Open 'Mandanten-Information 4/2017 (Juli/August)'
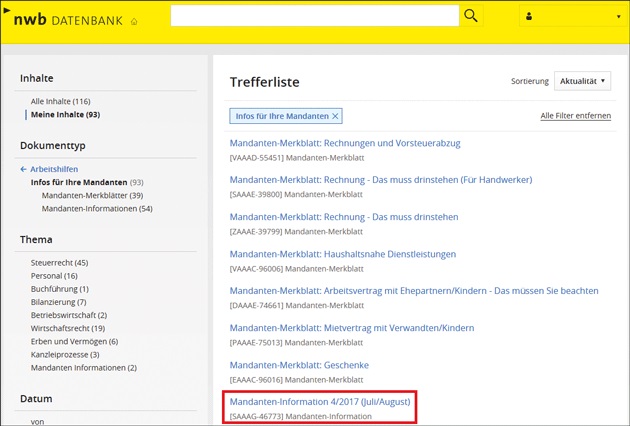The height and width of the screenshot is (426, 630). click(320, 401)
